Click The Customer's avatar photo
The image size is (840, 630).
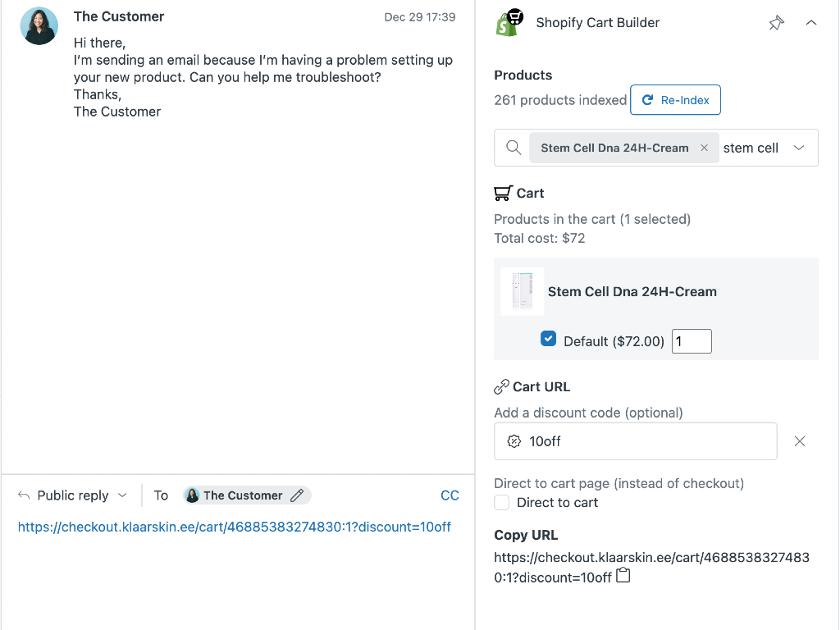pyautogui.click(x=39, y=26)
